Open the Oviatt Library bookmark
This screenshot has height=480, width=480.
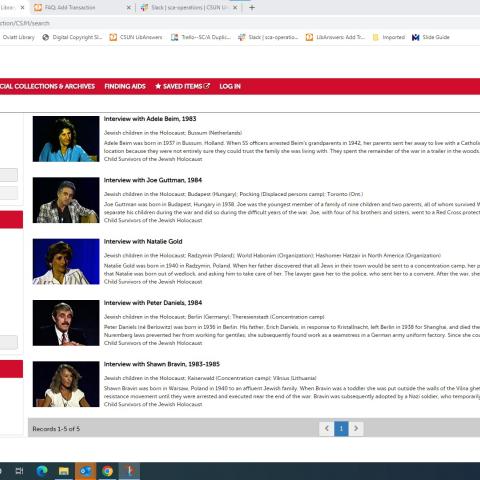click(x=19, y=37)
